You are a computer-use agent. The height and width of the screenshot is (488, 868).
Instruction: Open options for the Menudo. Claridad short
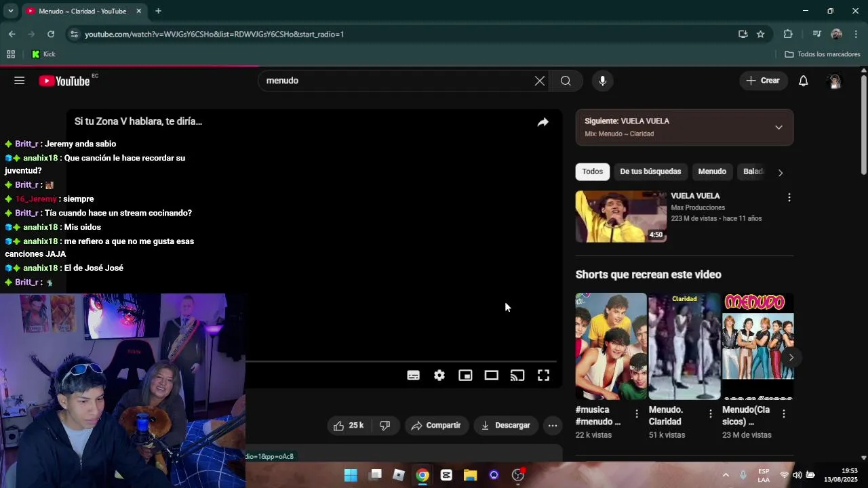[x=710, y=413]
